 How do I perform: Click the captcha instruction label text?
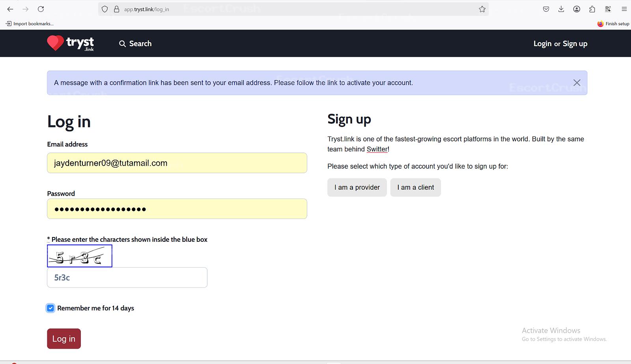tap(127, 239)
